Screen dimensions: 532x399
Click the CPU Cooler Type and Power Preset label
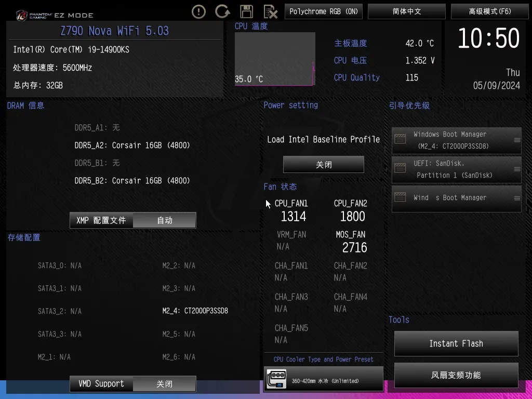(323, 360)
